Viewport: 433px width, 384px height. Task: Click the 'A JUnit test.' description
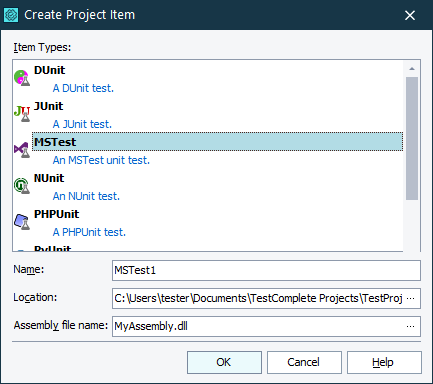point(82,124)
